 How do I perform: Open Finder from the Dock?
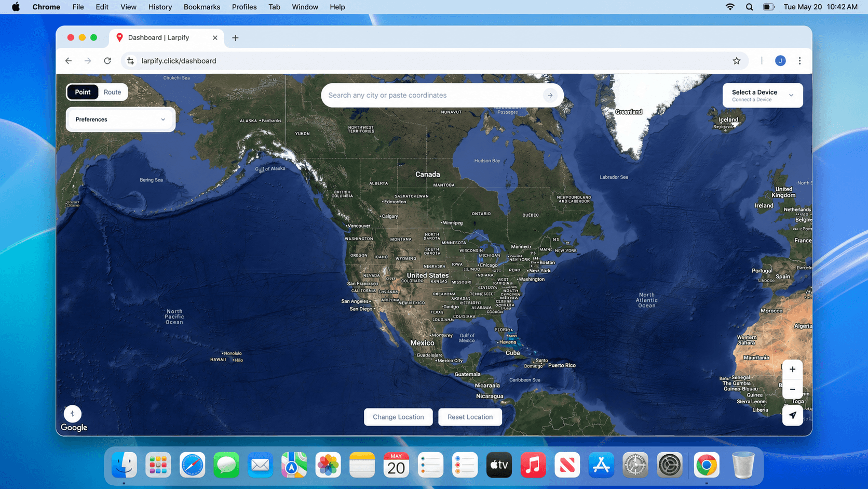pos(124,465)
